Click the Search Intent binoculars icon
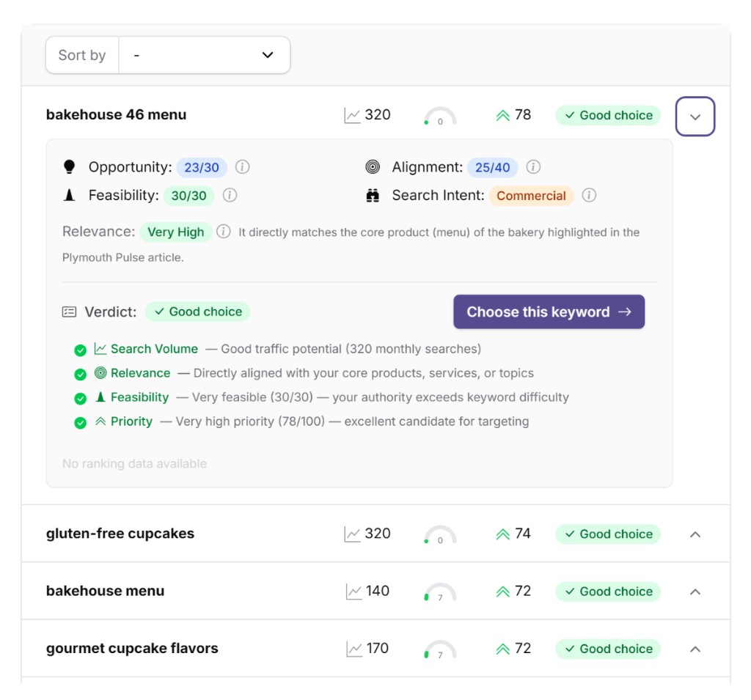The image size is (751, 700). [373, 195]
